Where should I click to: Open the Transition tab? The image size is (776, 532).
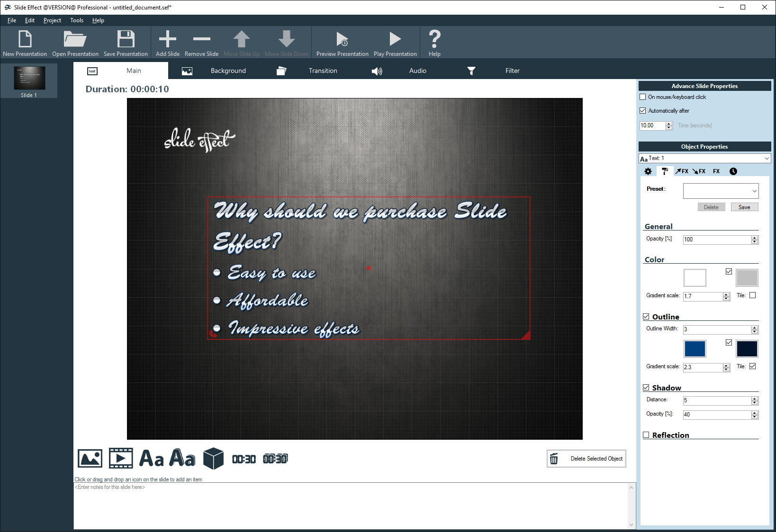pos(323,70)
